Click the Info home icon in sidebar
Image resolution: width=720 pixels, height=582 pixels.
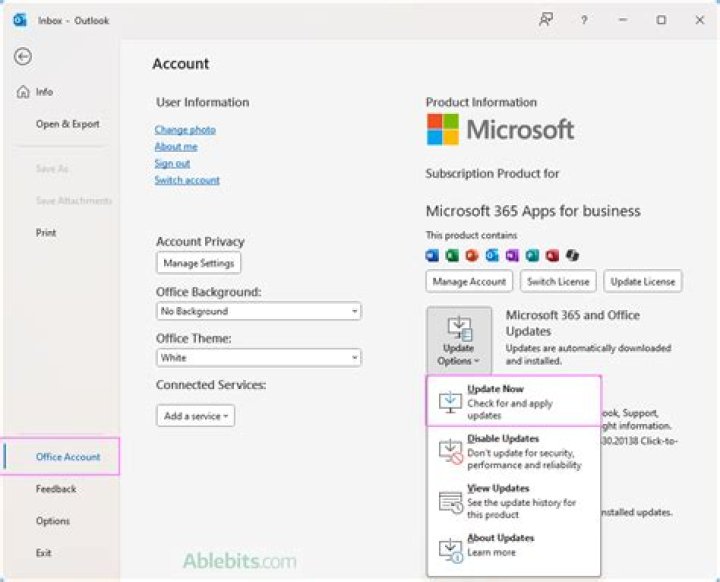[23, 92]
